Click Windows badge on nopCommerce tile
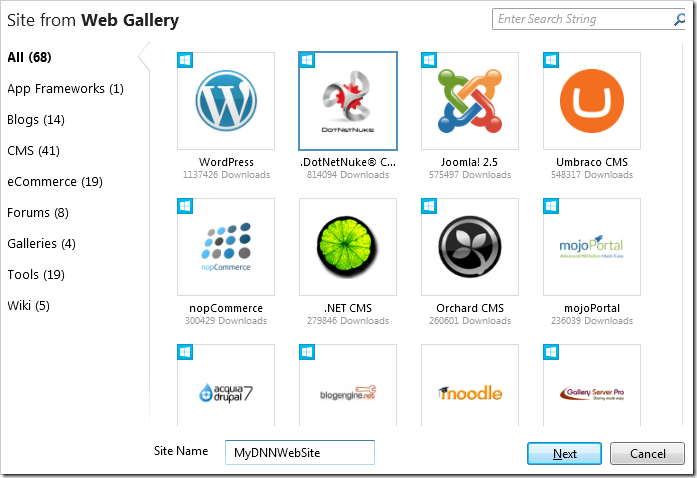The width and height of the screenshot is (697, 478). (x=185, y=206)
